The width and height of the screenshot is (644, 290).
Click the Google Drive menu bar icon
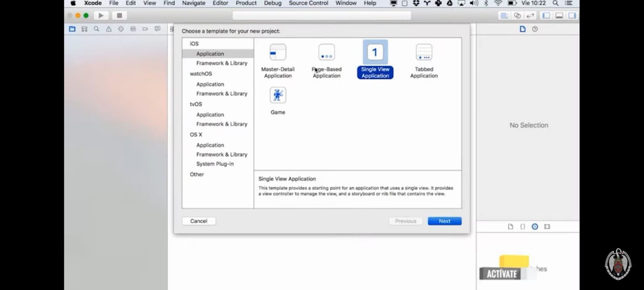450,3
